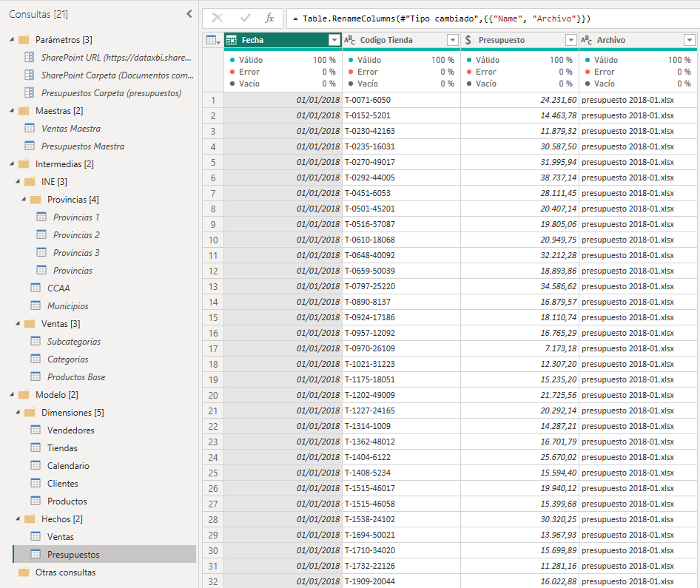Click the Presupuesto column quality bar
This screenshot has height=588, width=700.
(519, 50)
